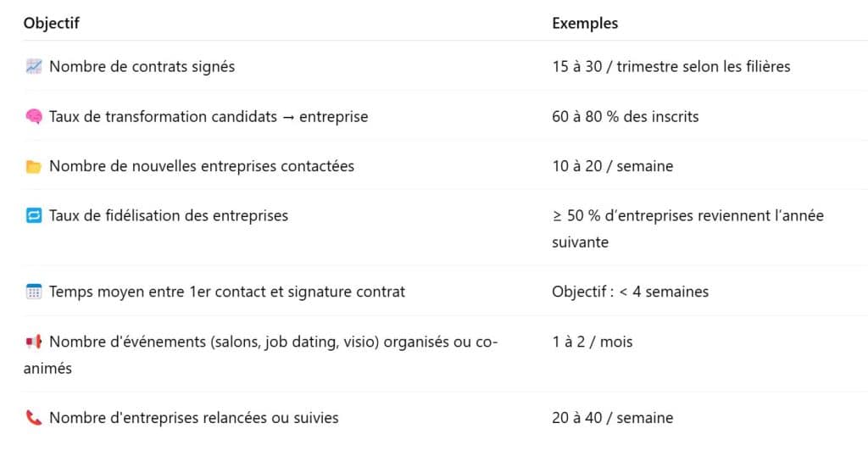The height and width of the screenshot is (462, 868).
Task: Click the text Taux de fidélisation des entreprises
Action: pyautogui.click(x=169, y=215)
